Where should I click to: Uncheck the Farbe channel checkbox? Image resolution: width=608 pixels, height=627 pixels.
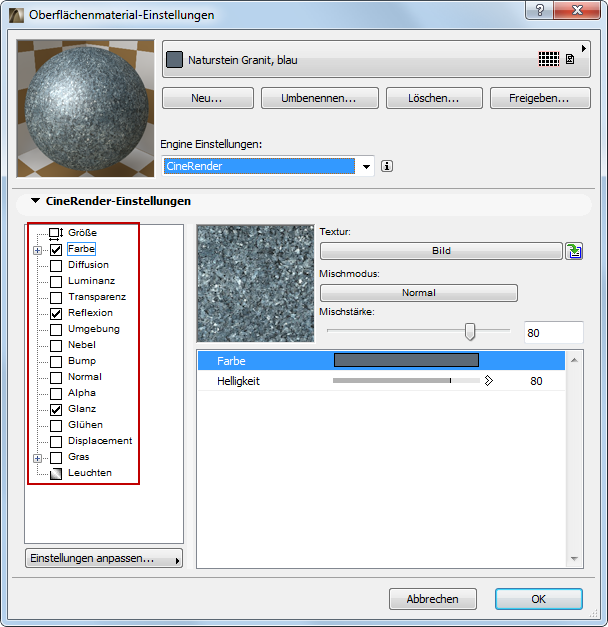click(56, 250)
